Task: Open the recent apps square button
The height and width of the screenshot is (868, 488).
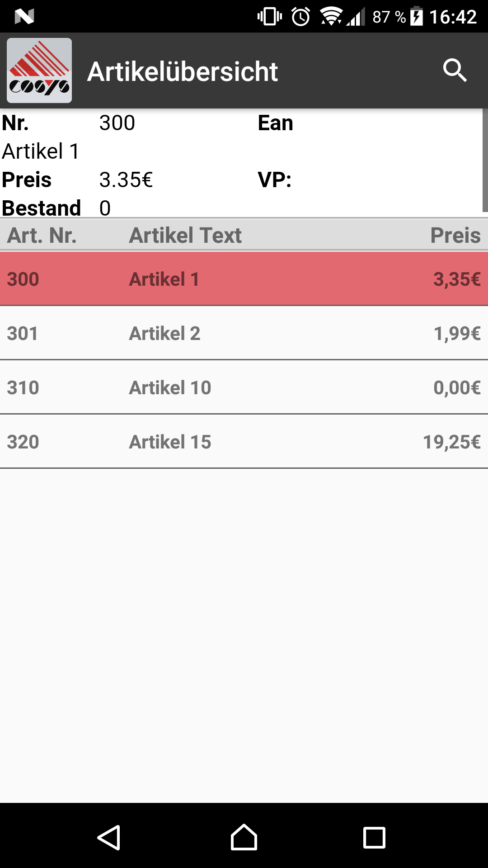Action: pyautogui.click(x=375, y=838)
